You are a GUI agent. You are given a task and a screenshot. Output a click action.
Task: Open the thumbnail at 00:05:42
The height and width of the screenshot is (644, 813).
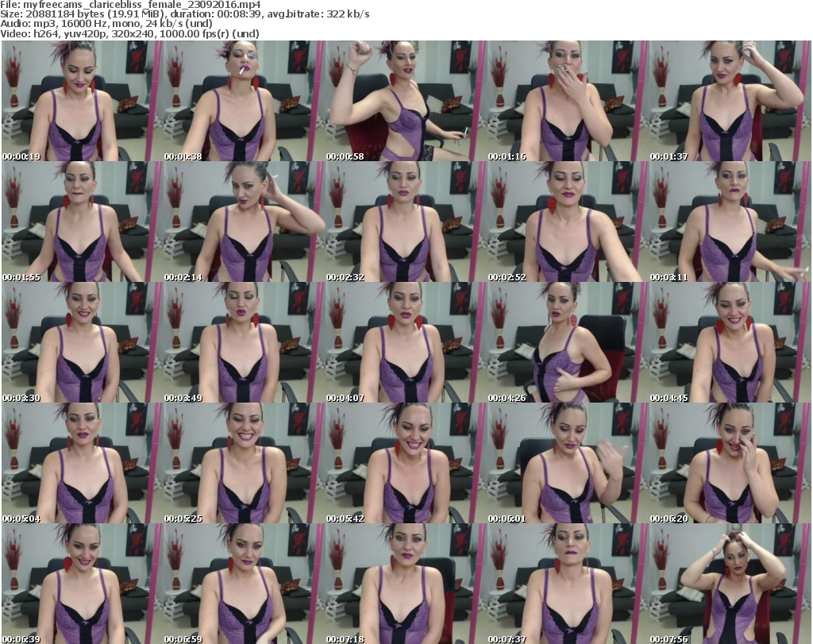coord(406,463)
